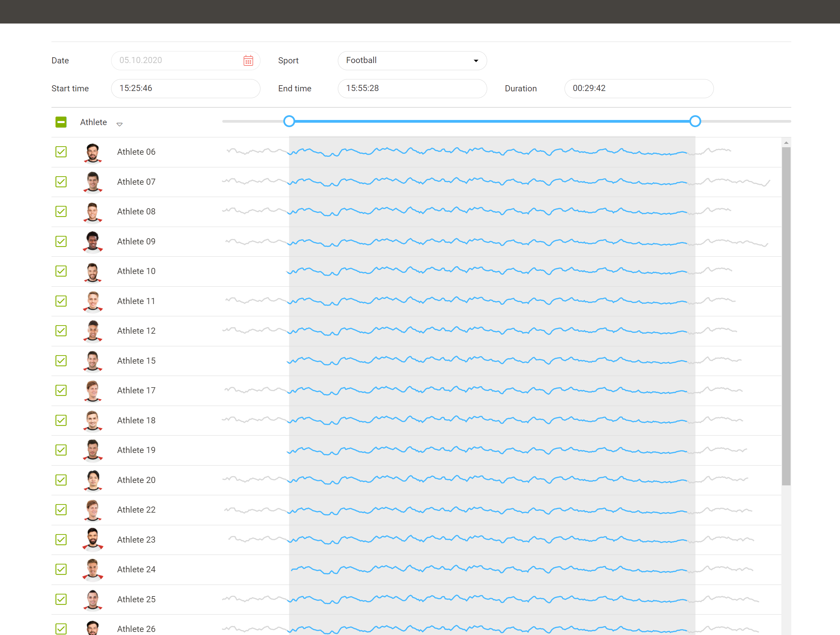Image resolution: width=840 pixels, height=635 pixels.
Task: Click Athlete 17 avatar photo
Action: pyautogui.click(x=93, y=391)
